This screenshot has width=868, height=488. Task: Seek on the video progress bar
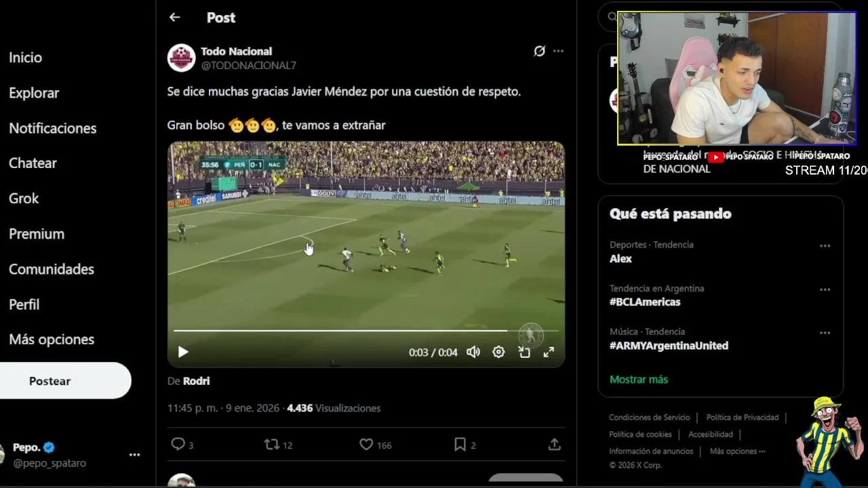[x=366, y=331]
